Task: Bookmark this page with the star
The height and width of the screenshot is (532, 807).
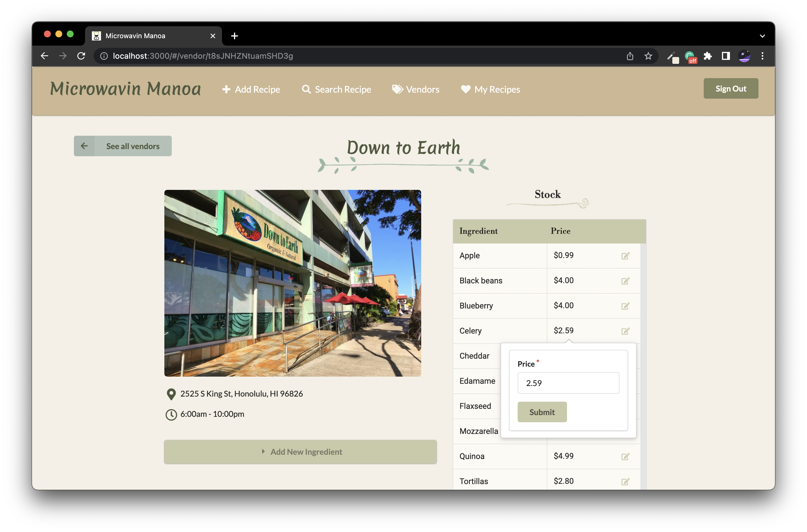Action: (648, 56)
